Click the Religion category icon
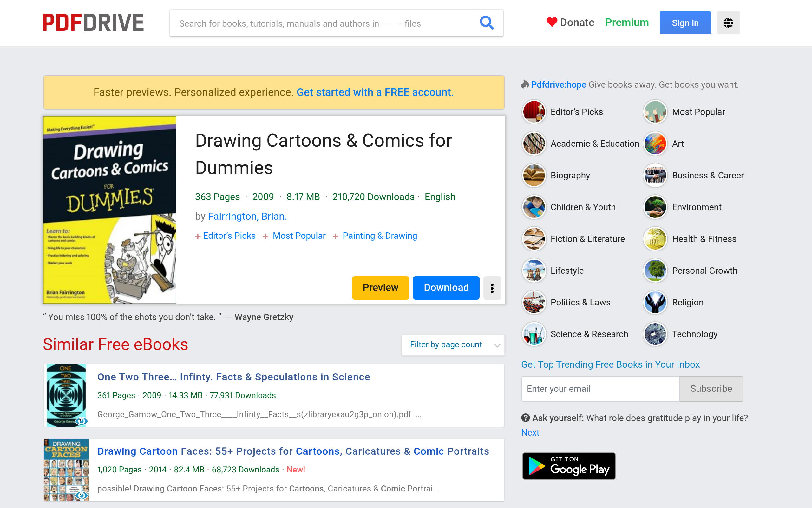The image size is (812, 508). [655, 302]
